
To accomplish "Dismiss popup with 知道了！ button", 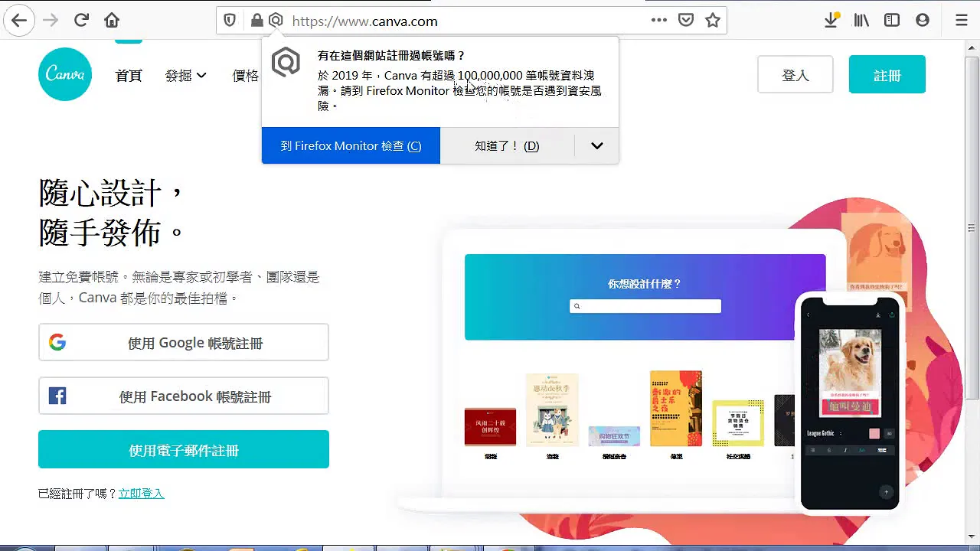I will 507,145.
